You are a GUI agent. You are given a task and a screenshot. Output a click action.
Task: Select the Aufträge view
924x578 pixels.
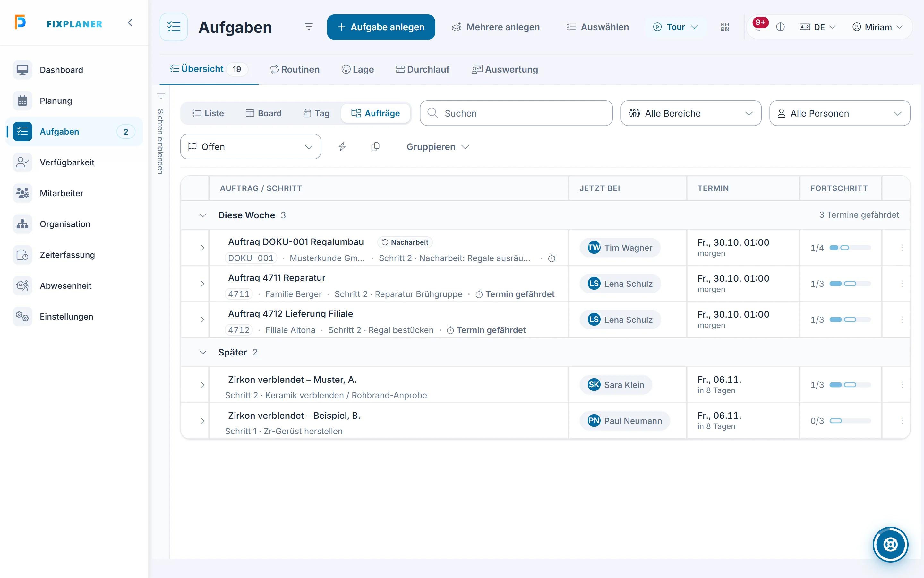pos(376,114)
